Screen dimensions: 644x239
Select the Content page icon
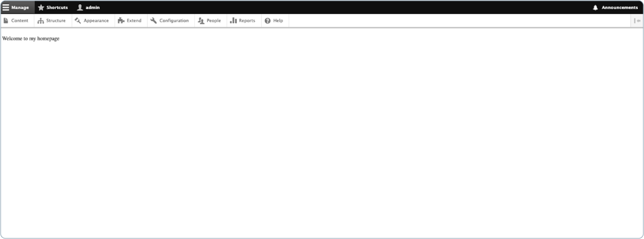(x=5, y=21)
